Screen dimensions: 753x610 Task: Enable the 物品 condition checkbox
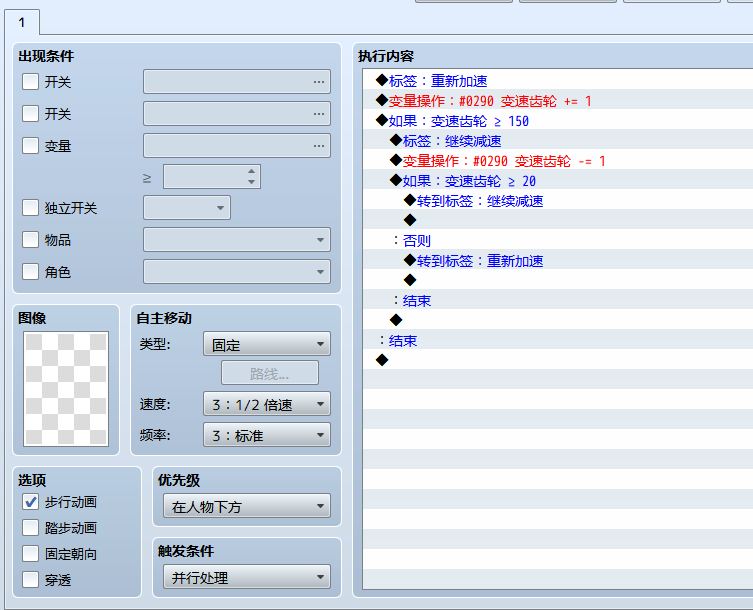pos(30,239)
